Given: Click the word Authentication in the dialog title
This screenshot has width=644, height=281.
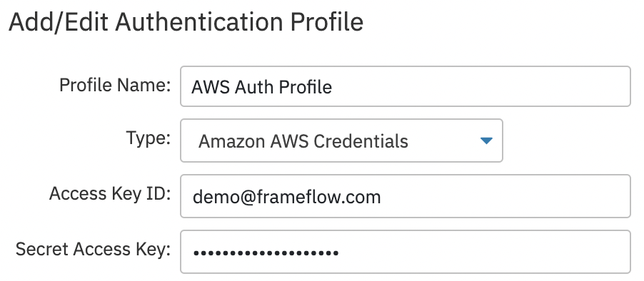Looking at the screenshot, I should coord(199,21).
